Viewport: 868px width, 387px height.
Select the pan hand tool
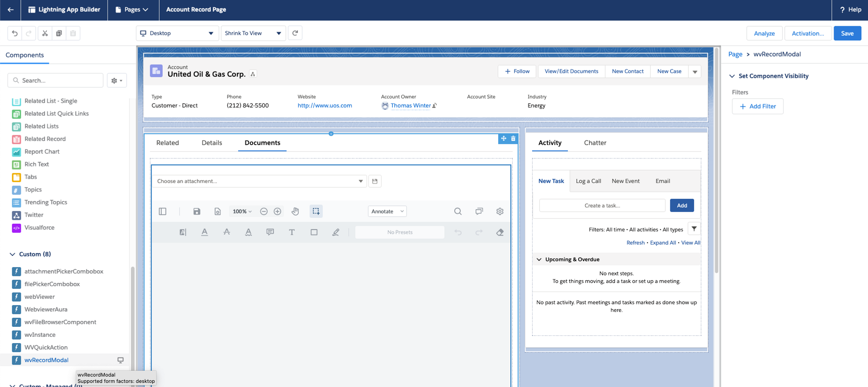pos(295,211)
